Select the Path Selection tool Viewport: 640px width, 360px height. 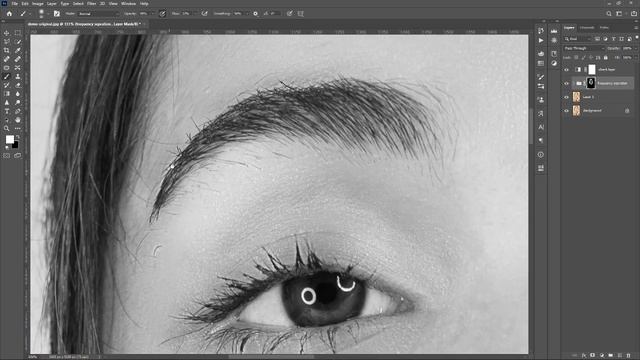[7, 120]
